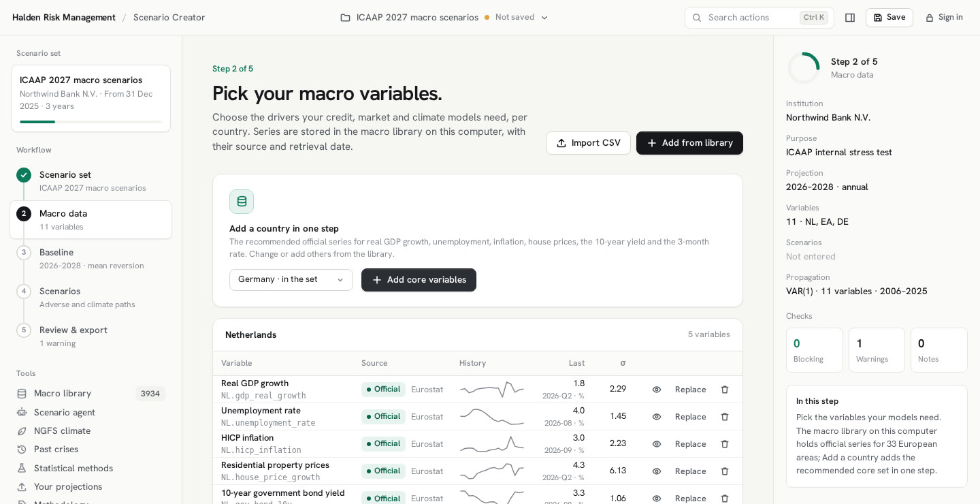Open the Macro library tool
980x504 pixels.
tap(91, 394)
